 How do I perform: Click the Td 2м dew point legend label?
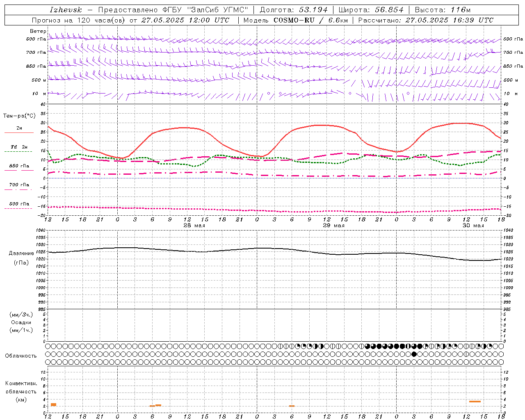[x=19, y=147]
